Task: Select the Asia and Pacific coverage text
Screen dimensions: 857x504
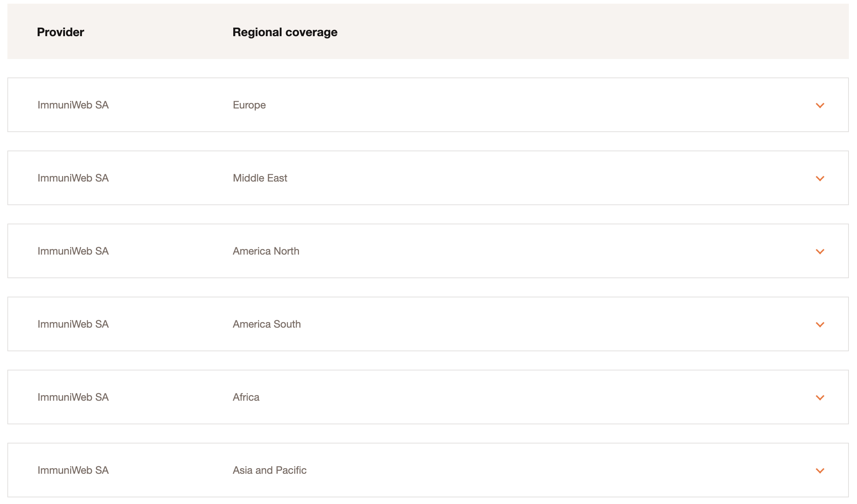Action: click(x=269, y=470)
